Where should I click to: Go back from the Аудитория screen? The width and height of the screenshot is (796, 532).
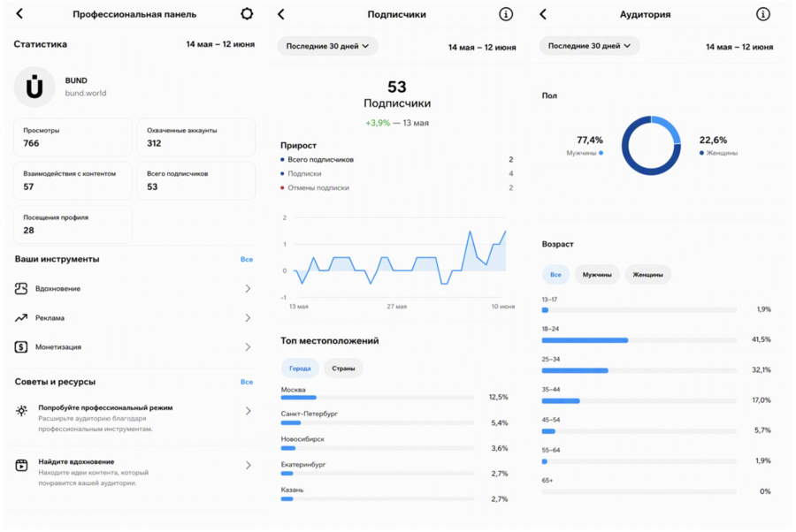click(x=543, y=14)
